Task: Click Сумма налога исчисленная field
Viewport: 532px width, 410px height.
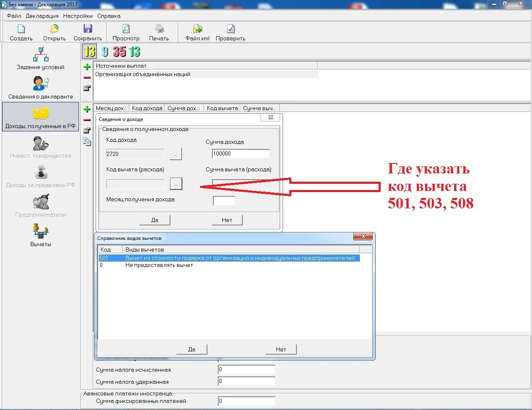Action: pos(246,370)
